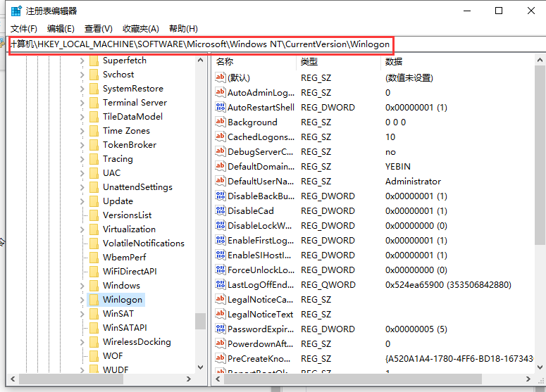Image resolution: width=546 pixels, height=392 pixels.
Task: Click the Winlogon folder icon in tree
Action: [x=94, y=300]
